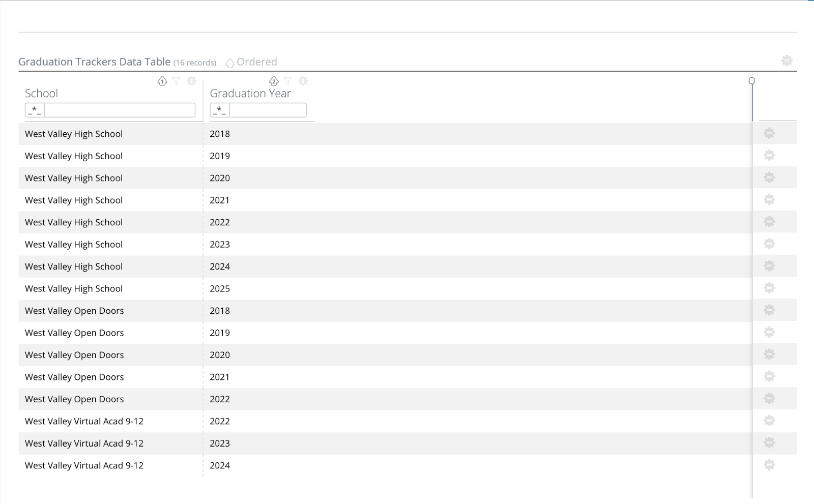Click the sort arrow icon on School column
This screenshot has width=814, height=504.
point(162,81)
